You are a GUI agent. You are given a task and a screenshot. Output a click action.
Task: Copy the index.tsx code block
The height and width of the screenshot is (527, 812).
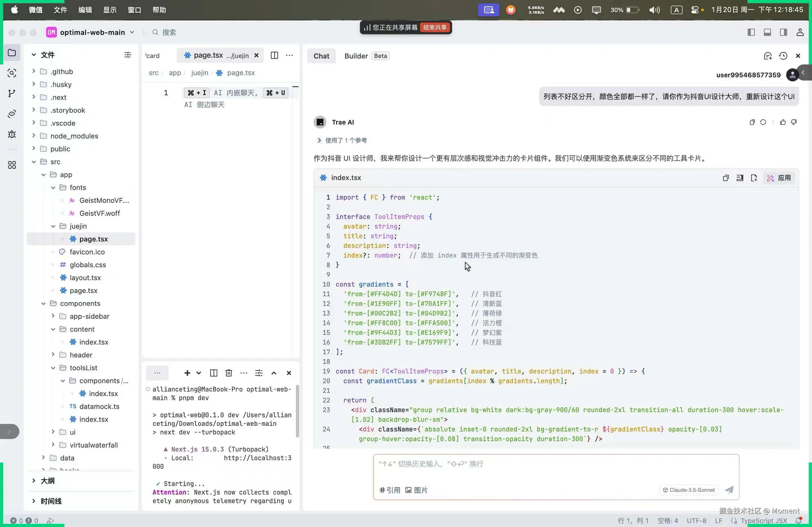tap(726, 178)
